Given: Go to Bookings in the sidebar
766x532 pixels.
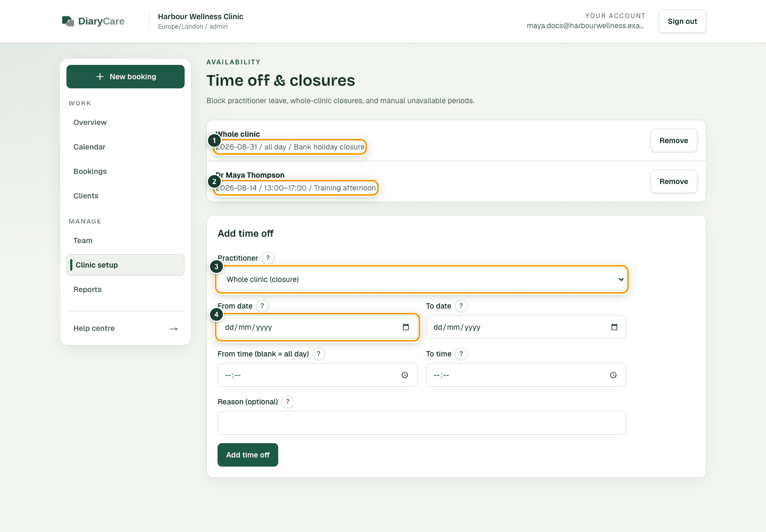Looking at the screenshot, I should tap(126, 171).
